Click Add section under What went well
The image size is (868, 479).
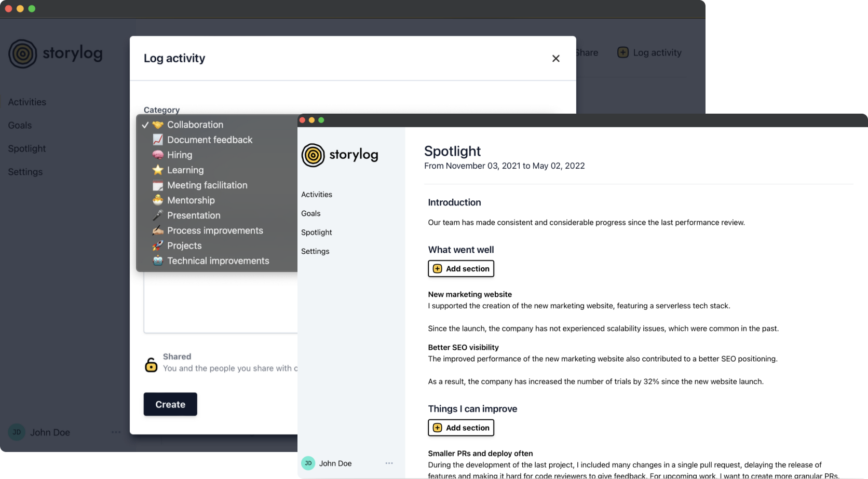[460, 268]
